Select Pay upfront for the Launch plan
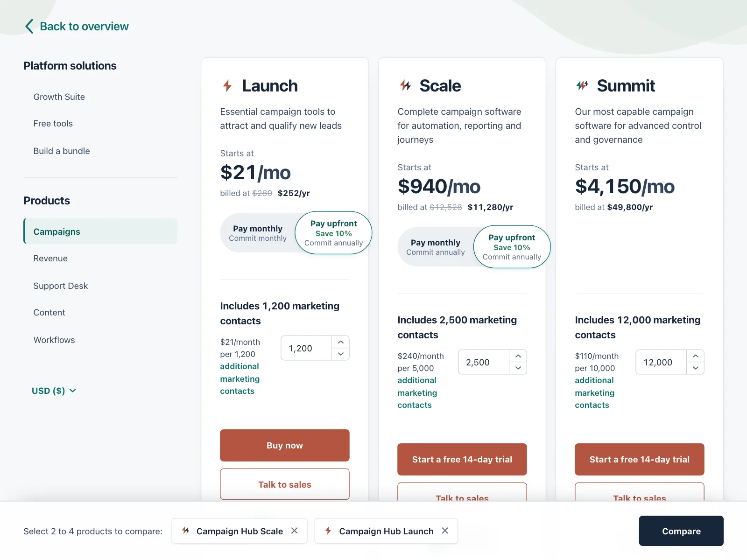Viewport: 747px width, 560px height. (x=333, y=233)
